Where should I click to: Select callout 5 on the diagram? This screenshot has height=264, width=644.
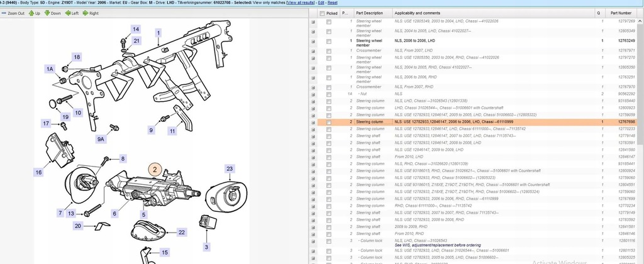pyautogui.click(x=144, y=214)
